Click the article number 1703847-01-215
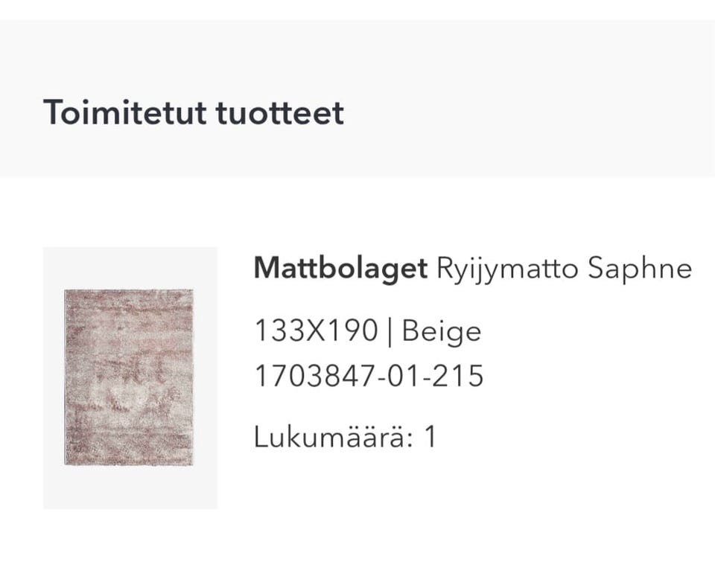Screen dimensions: 715x588 (369, 376)
